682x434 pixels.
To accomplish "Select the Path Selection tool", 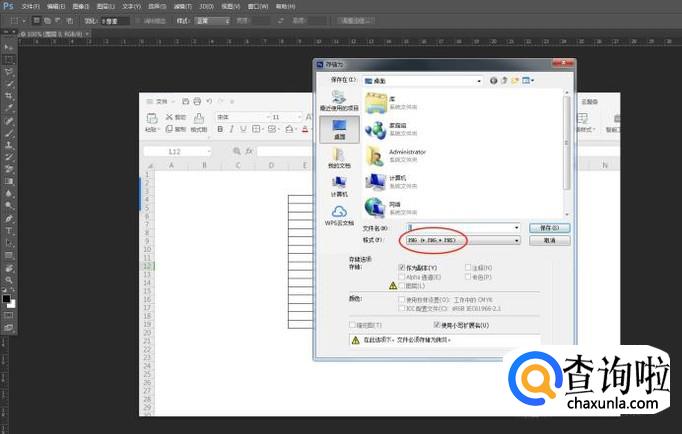I will (9, 243).
